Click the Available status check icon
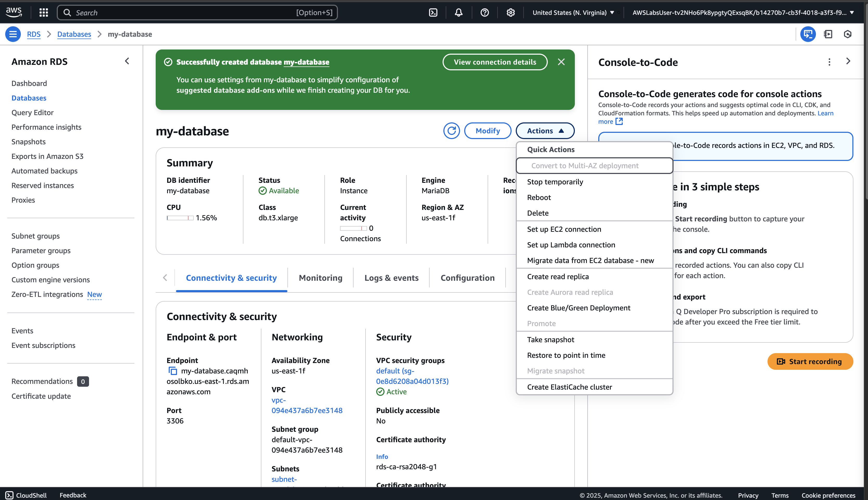 pyautogui.click(x=263, y=191)
